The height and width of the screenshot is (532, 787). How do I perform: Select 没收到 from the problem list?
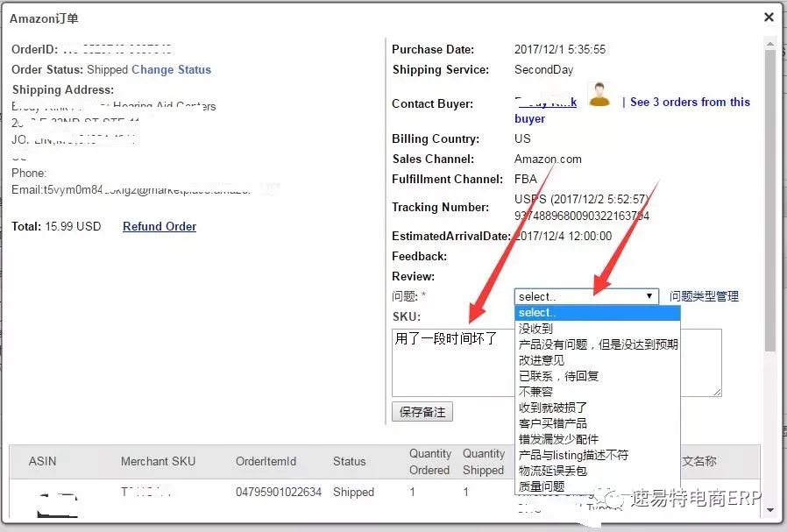[598, 329]
